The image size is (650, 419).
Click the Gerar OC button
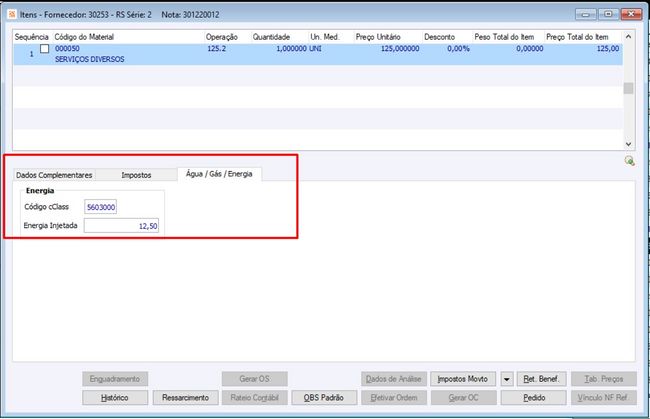pyautogui.click(x=463, y=397)
